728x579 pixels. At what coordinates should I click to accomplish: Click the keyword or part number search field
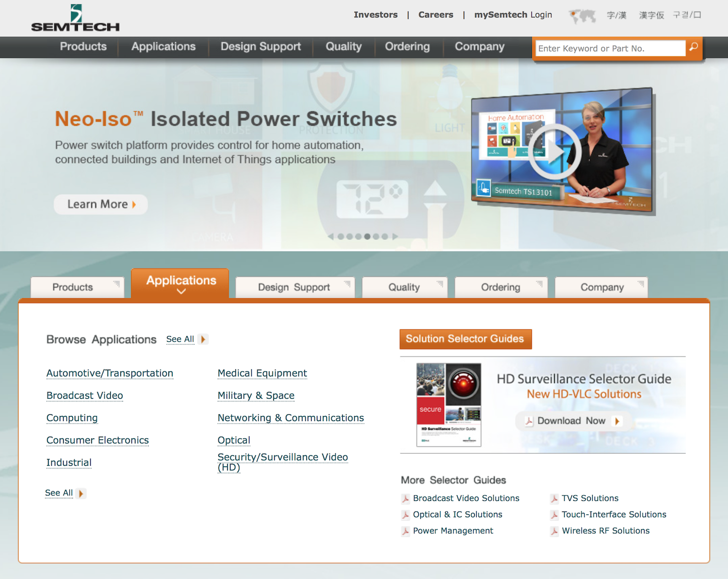(x=610, y=49)
